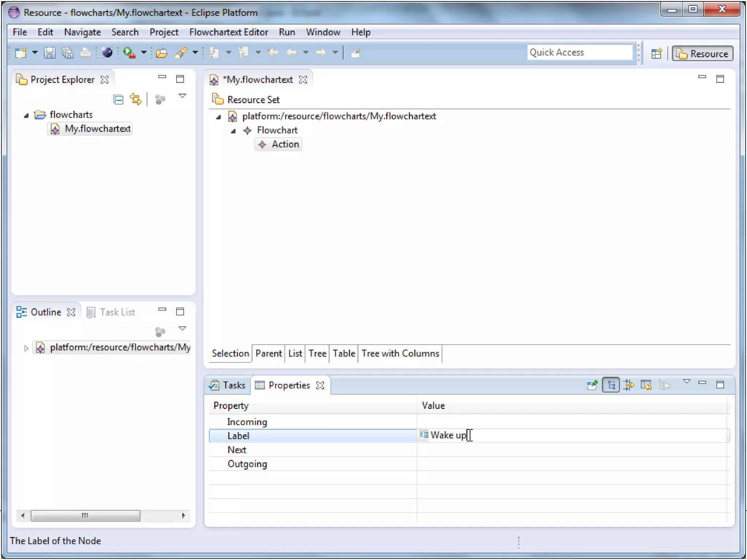Open the Flowchartext Editor menu

228,32
